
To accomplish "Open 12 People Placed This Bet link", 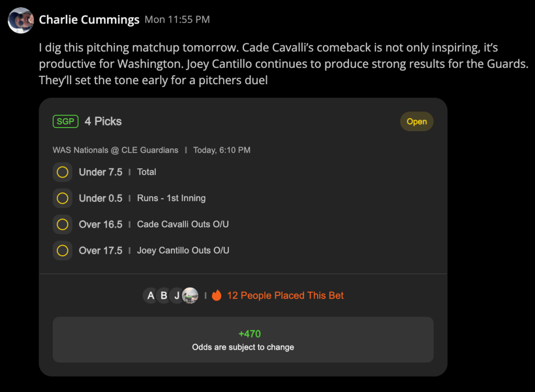I will point(285,295).
